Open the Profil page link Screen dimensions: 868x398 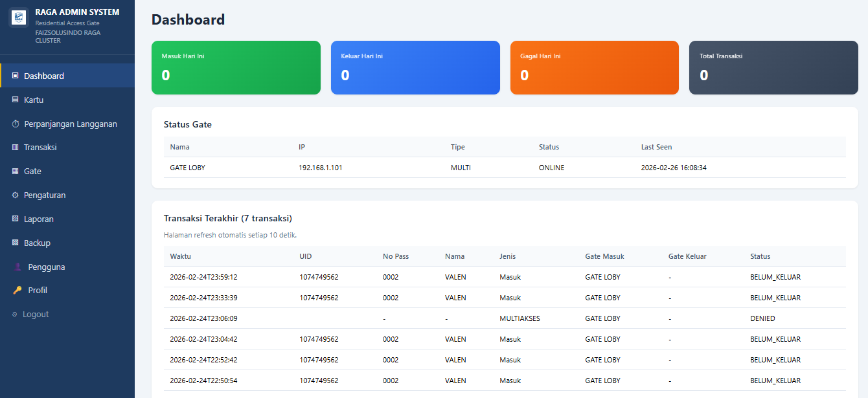pyautogui.click(x=38, y=291)
